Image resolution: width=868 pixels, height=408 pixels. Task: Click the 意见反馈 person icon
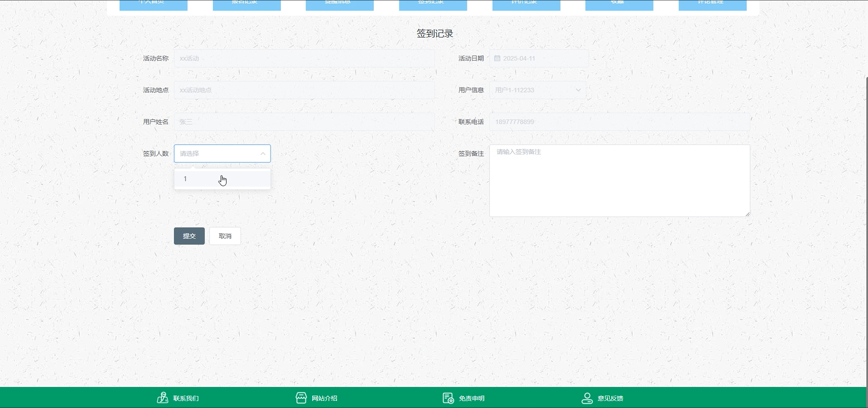[587, 398]
